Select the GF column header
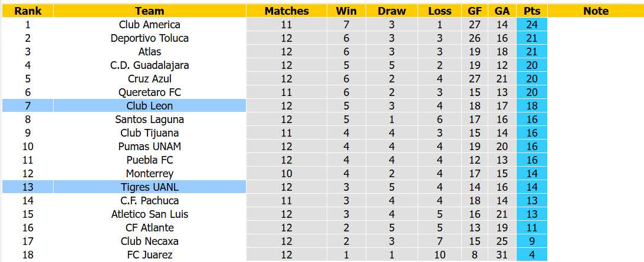 [x=474, y=11]
